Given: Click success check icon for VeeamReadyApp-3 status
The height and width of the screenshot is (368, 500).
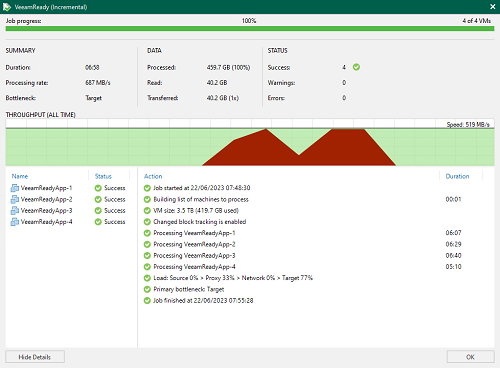Looking at the screenshot, I should pos(98,211).
